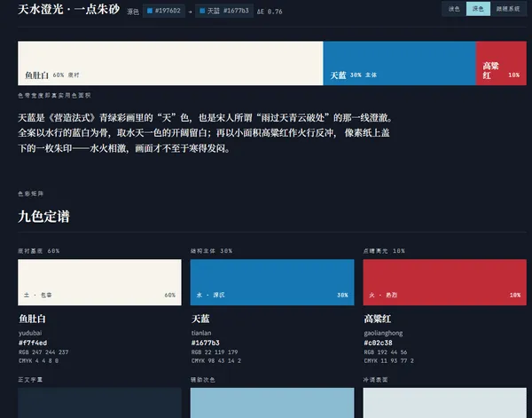Click the pinyin name gaolianghong

(x=383, y=333)
